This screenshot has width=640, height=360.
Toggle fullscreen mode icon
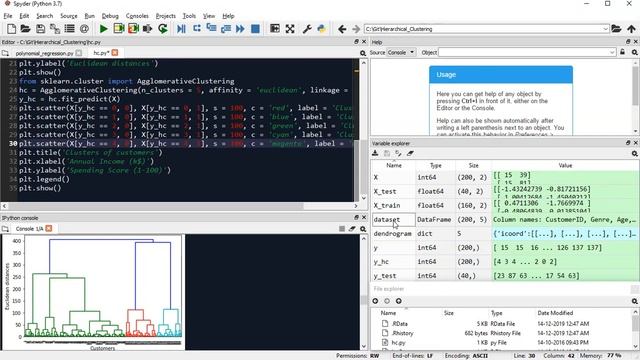tap(290, 29)
